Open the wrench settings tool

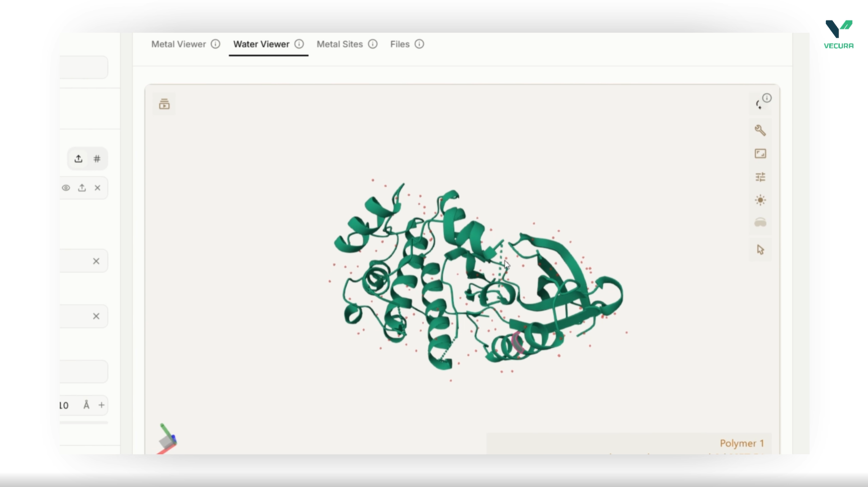pyautogui.click(x=760, y=130)
